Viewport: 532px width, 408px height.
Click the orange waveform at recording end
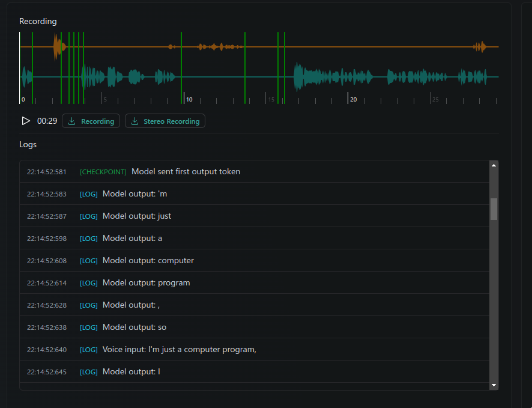480,46
